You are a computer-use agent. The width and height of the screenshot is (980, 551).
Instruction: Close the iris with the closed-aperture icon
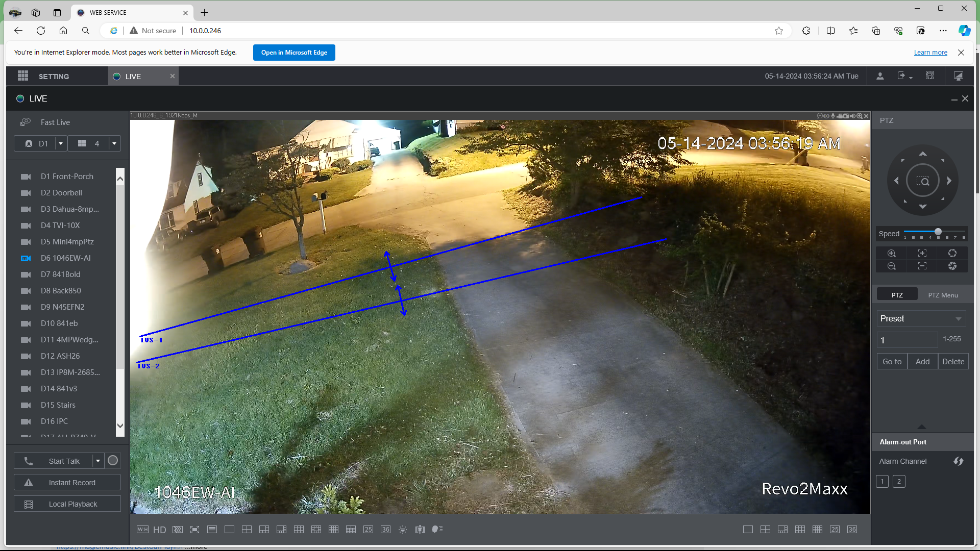[952, 266]
